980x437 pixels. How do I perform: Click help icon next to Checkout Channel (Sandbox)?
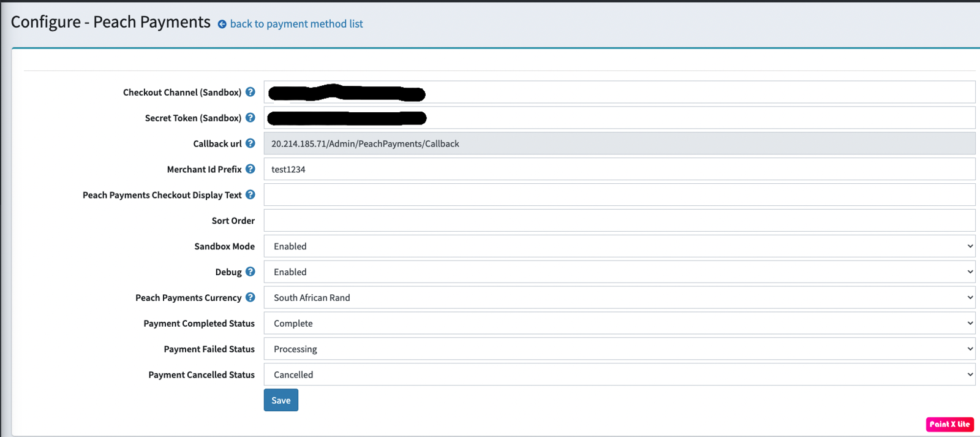[x=251, y=92]
